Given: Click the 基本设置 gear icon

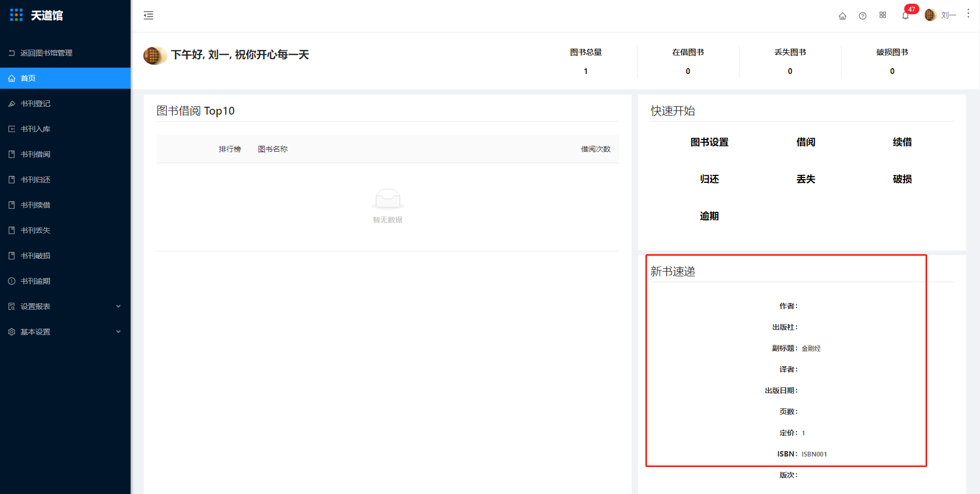Looking at the screenshot, I should (x=12, y=332).
